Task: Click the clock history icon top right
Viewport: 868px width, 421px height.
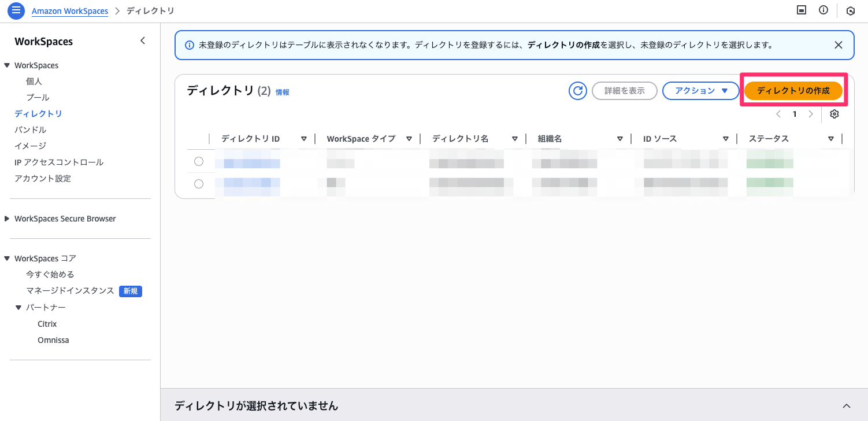Action: [x=850, y=10]
